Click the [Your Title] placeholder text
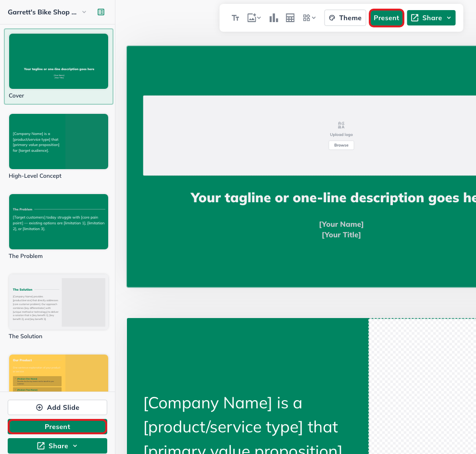 pyautogui.click(x=341, y=235)
